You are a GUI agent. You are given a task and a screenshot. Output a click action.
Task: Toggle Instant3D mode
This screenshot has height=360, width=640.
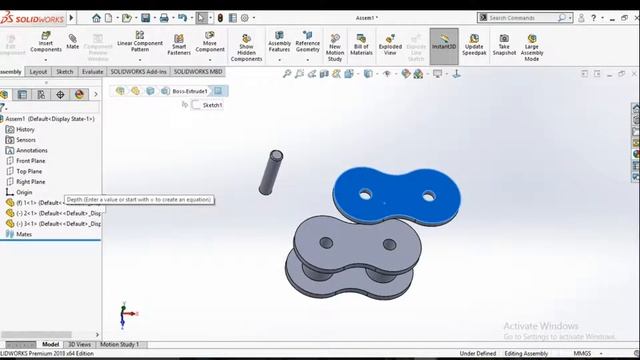pyautogui.click(x=444, y=46)
